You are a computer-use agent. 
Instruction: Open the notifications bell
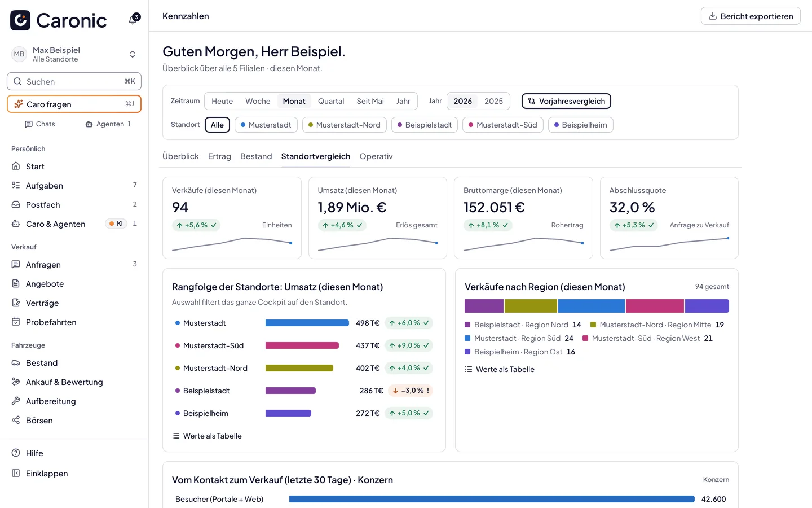coord(134,19)
